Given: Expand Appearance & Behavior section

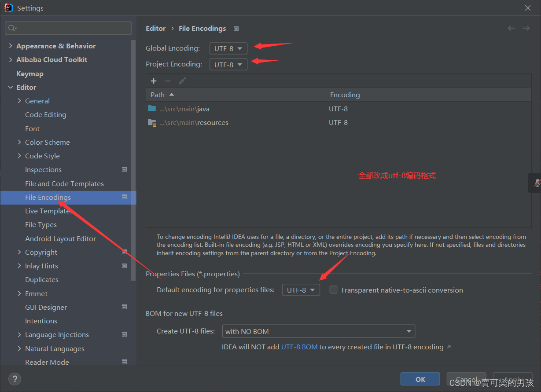Looking at the screenshot, I should [11, 46].
